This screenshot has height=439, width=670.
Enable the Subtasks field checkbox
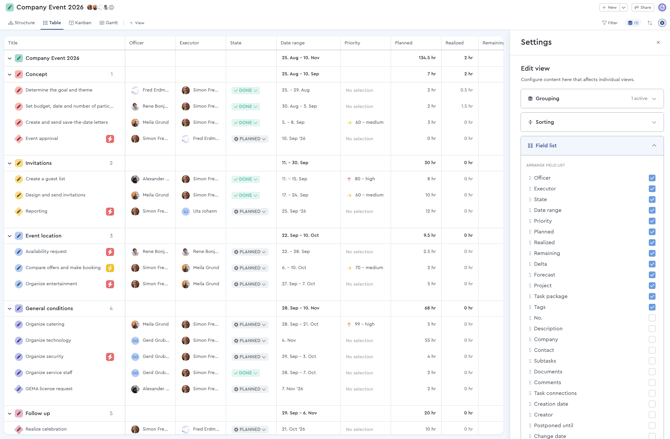(652, 361)
